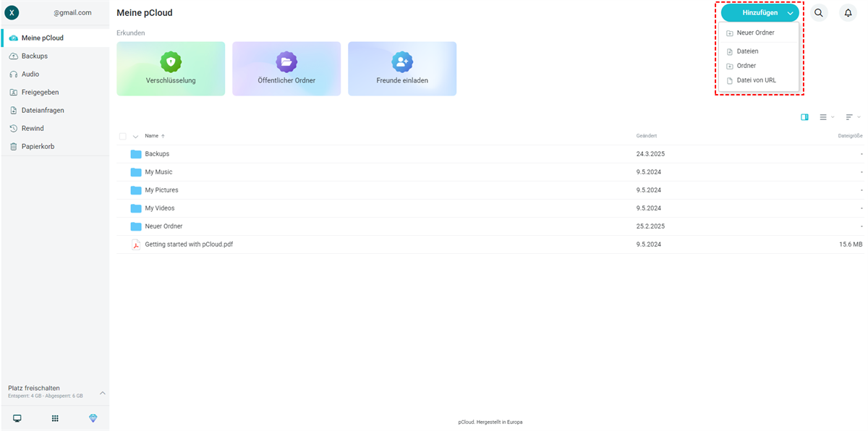Click the diamond premium icon
The width and height of the screenshot is (868, 431).
tap(93, 418)
